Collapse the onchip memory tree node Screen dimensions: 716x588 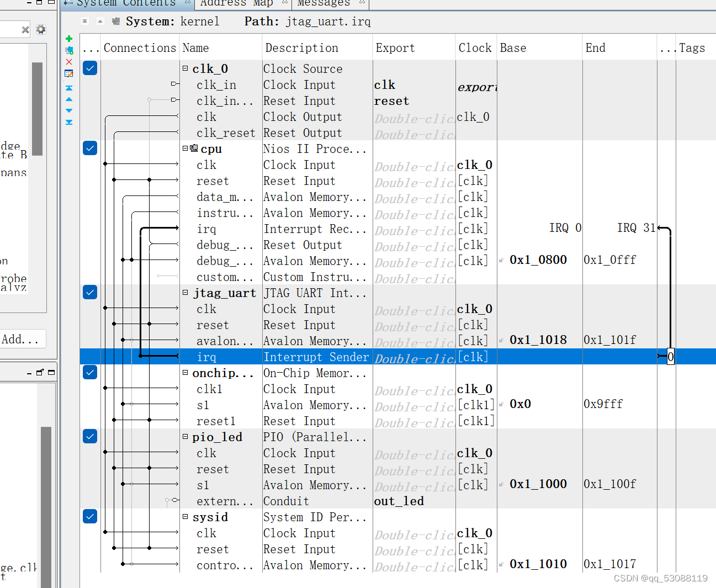pyautogui.click(x=185, y=372)
